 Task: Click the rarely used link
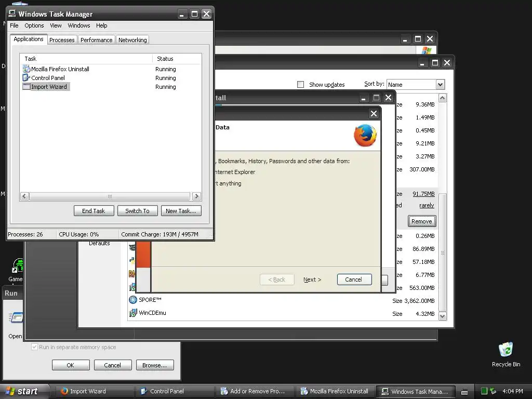(427, 205)
